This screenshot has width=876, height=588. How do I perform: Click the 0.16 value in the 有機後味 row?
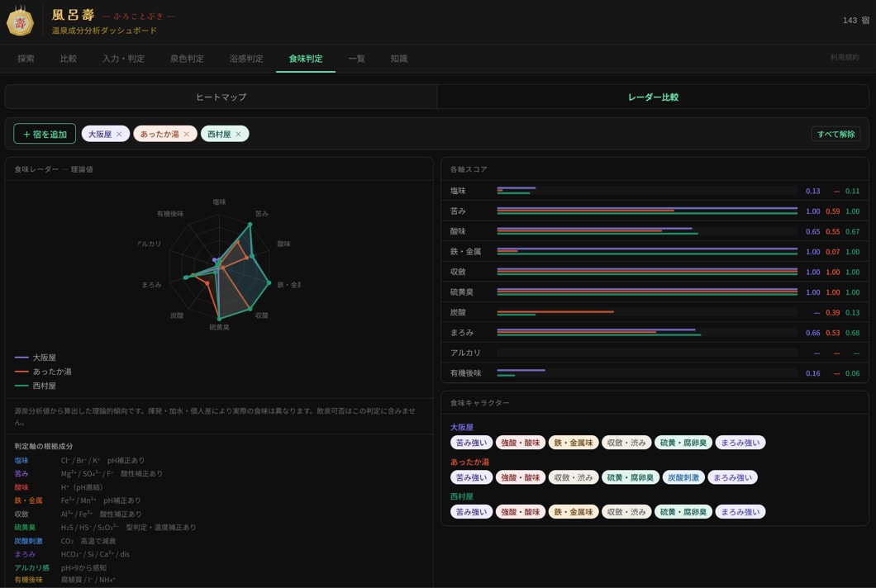coord(813,373)
